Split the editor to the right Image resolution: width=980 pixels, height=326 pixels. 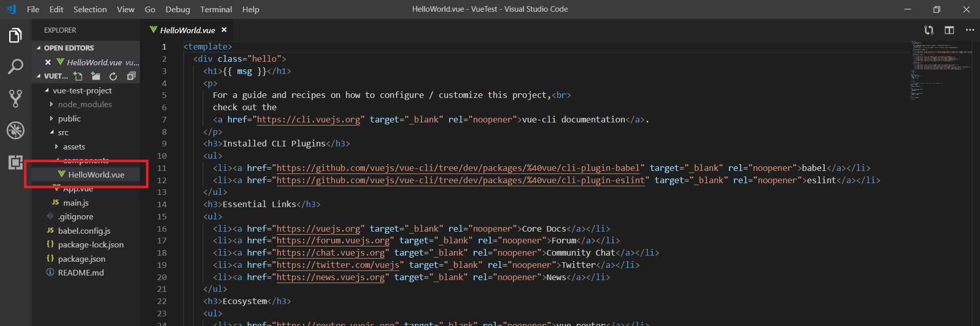coord(949,30)
